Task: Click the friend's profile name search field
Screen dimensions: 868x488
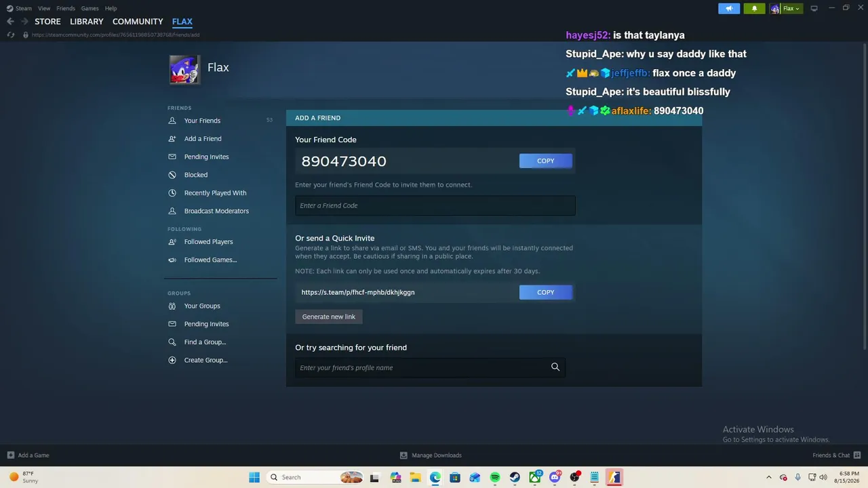Action: coord(430,367)
